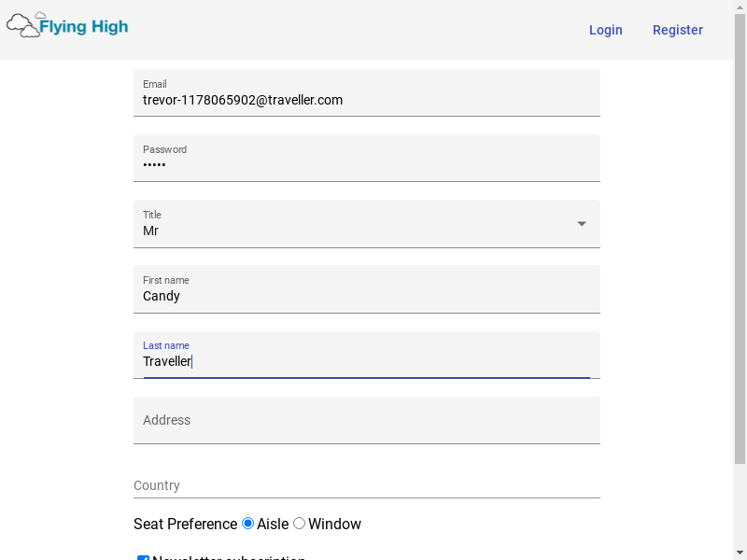
Task: Choose the Window seat radio button
Action: click(x=300, y=524)
